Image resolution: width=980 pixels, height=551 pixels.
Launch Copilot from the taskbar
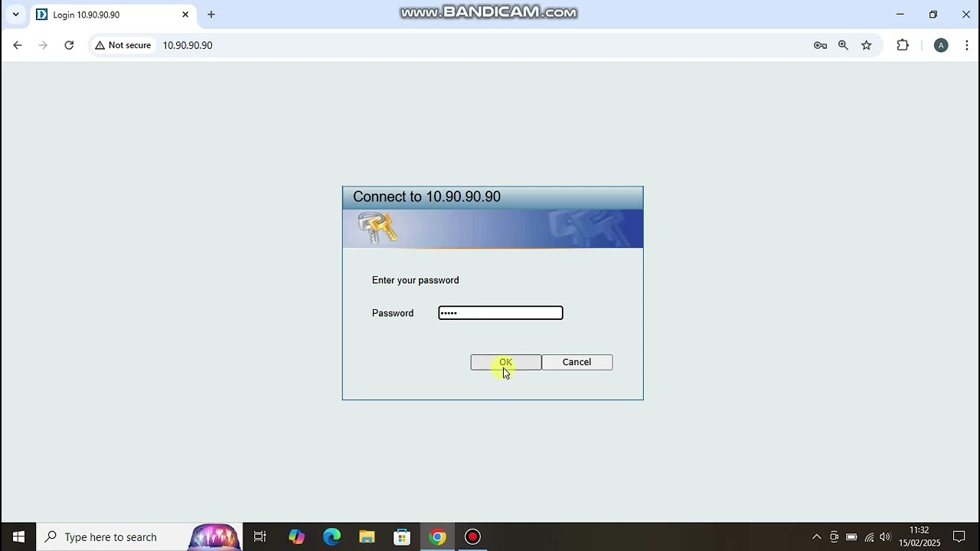[296, 536]
